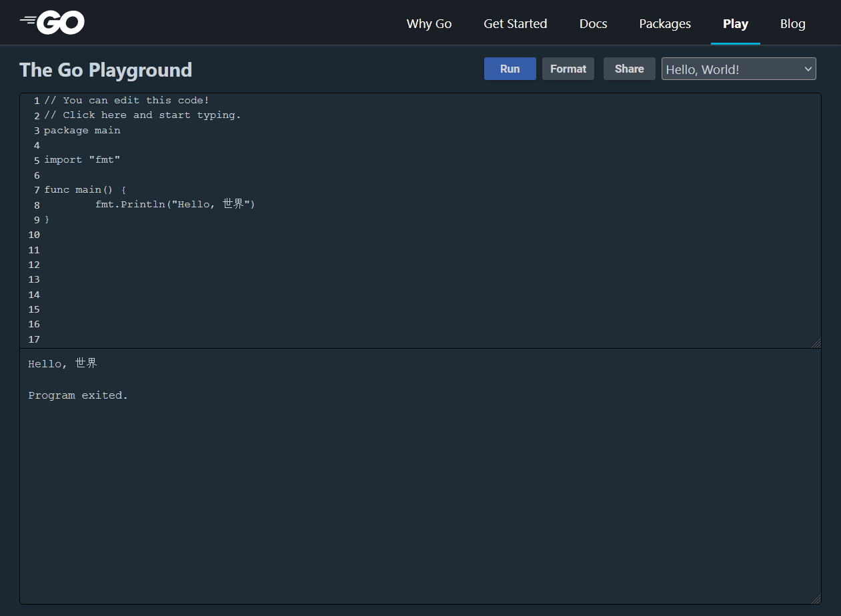Click the 'Hello, 世界' output line
Screen dimensions: 841x616
63,363
